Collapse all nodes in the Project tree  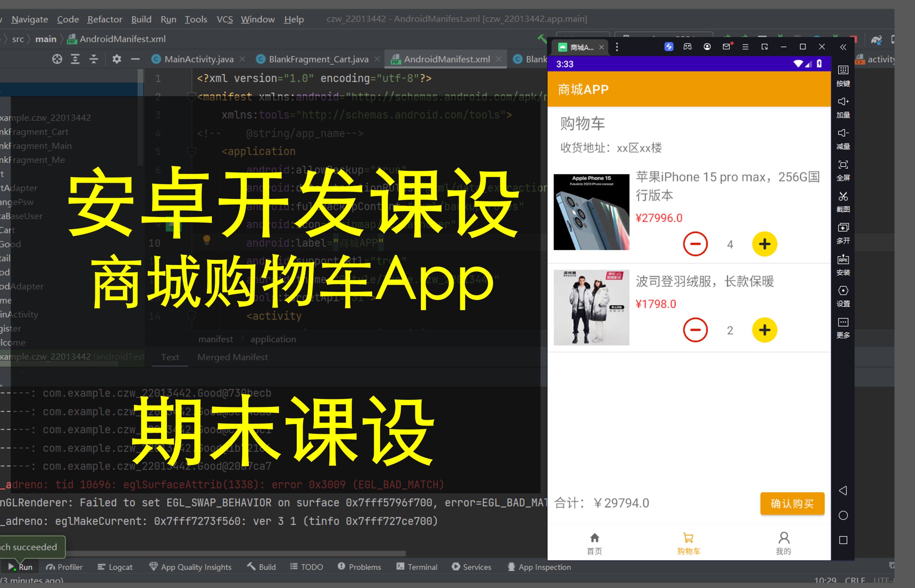(93, 59)
